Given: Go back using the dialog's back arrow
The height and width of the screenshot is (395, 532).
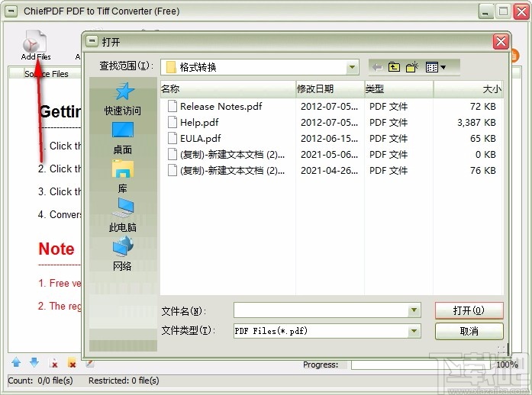Looking at the screenshot, I should 377,67.
